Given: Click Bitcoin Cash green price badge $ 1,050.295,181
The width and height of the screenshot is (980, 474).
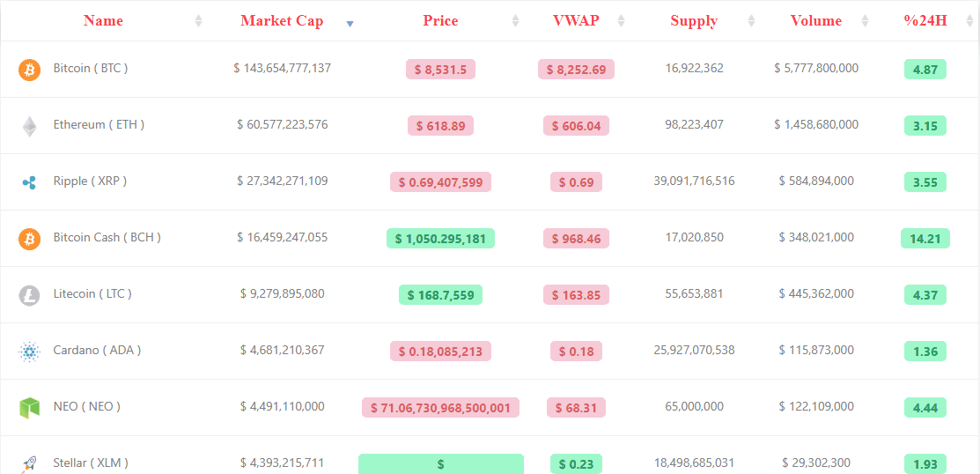Looking at the screenshot, I should [x=440, y=238].
